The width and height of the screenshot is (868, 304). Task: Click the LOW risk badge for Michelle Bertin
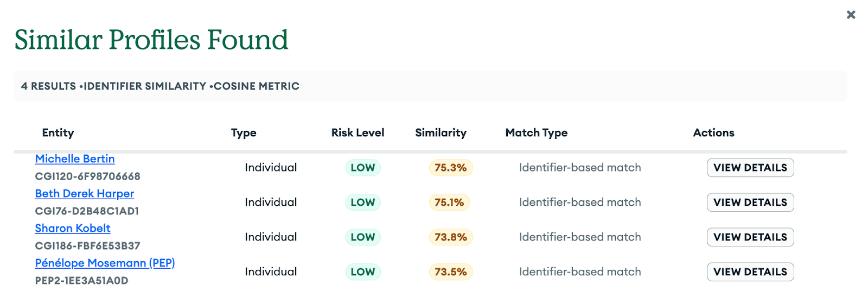363,168
